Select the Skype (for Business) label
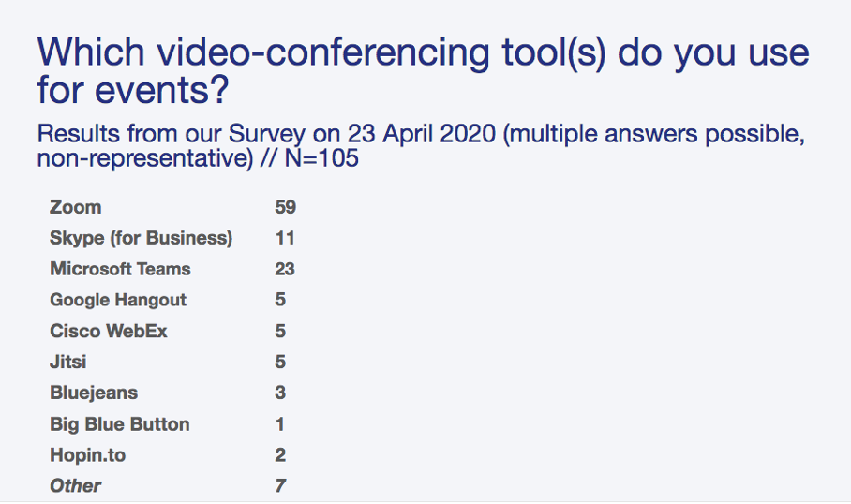The width and height of the screenshot is (851, 504). coord(141,238)
